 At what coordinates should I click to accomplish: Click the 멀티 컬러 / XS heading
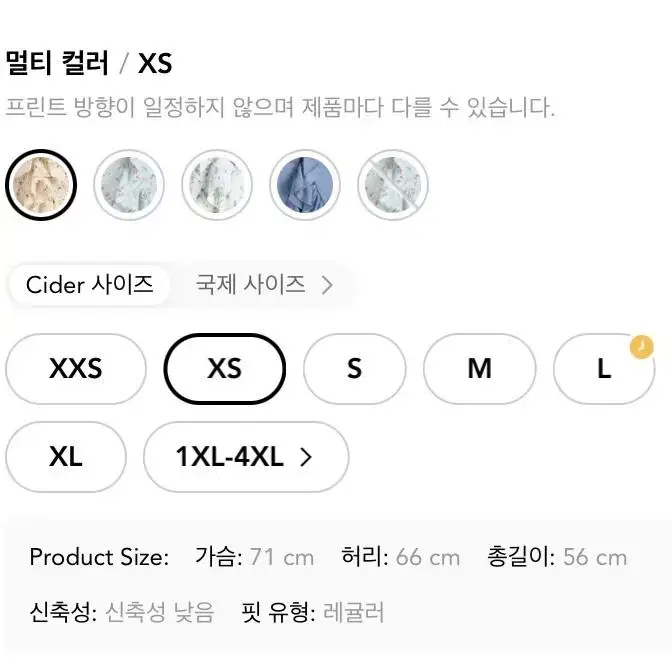pos(89,63)
